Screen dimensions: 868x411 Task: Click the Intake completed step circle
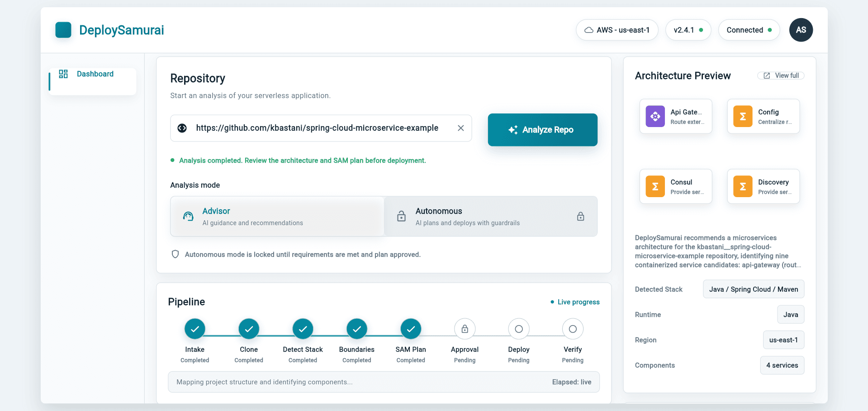point(195,329)
